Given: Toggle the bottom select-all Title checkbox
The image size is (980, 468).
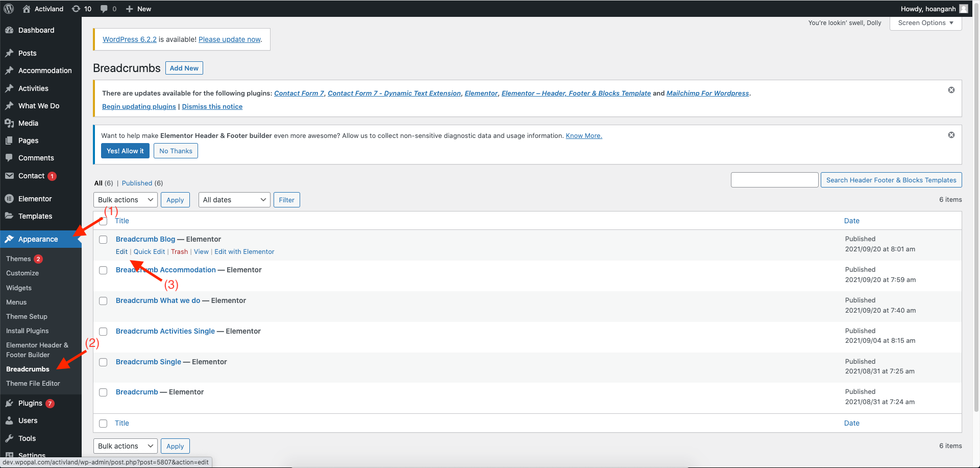Looking at the screenshot, I should 103,424.
